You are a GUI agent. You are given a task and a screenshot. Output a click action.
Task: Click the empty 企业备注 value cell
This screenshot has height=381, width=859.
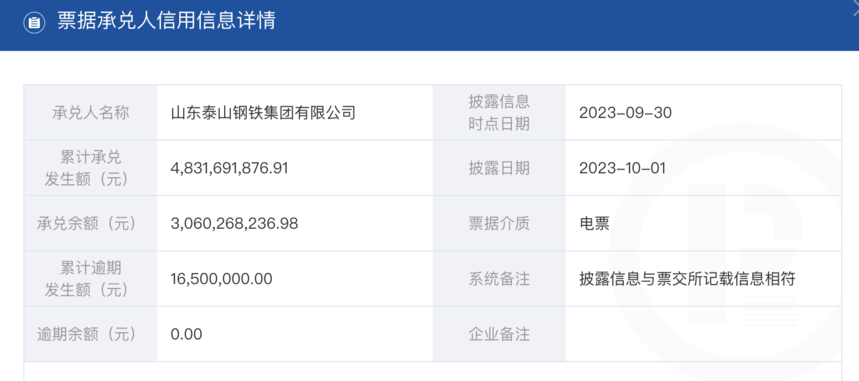pyautogui.click(x=703, y=334)
